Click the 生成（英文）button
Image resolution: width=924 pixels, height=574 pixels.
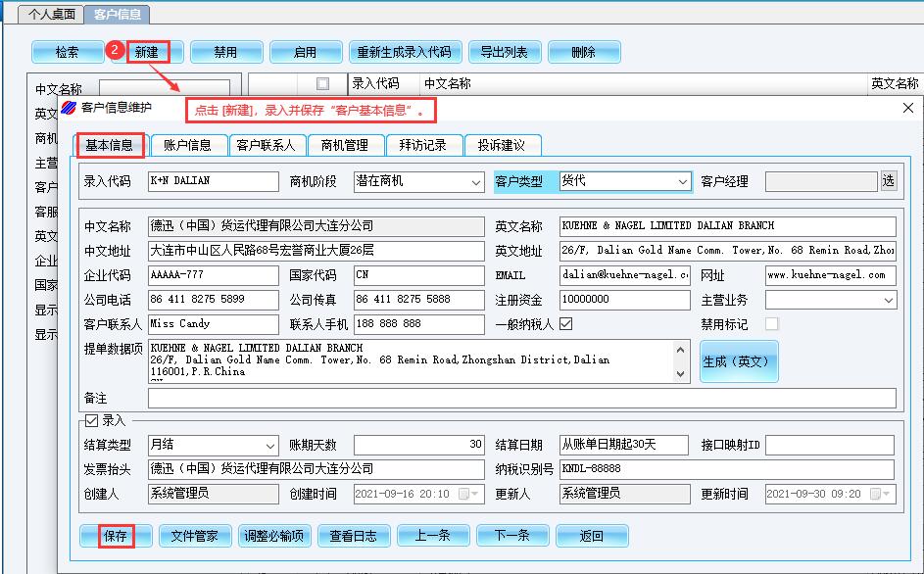click(739, 361)
